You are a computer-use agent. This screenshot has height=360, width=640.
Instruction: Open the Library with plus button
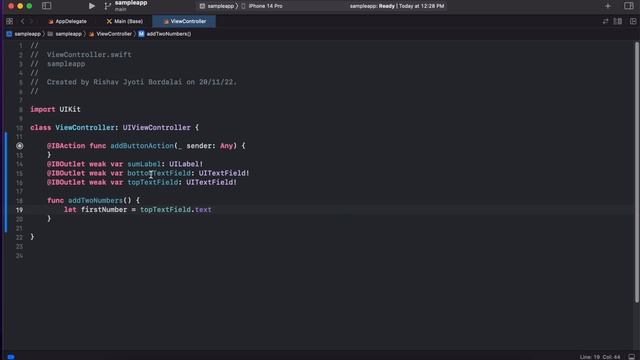[608, 6]
